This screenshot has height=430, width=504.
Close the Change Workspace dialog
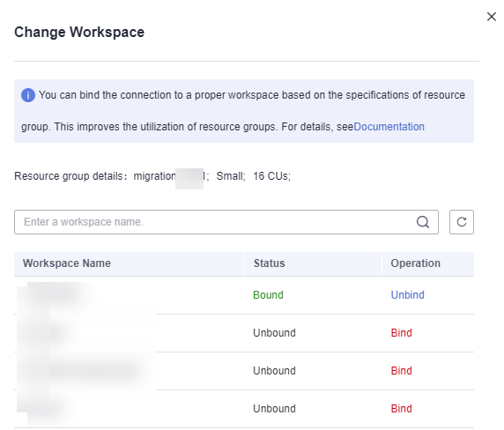[x=491, y=17]
